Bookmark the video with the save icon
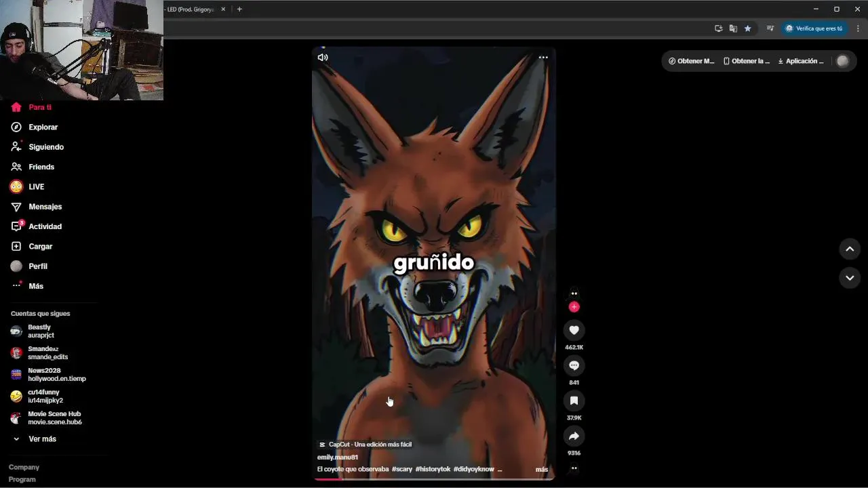The image size is (868, 488). click(x=574, y=401)
